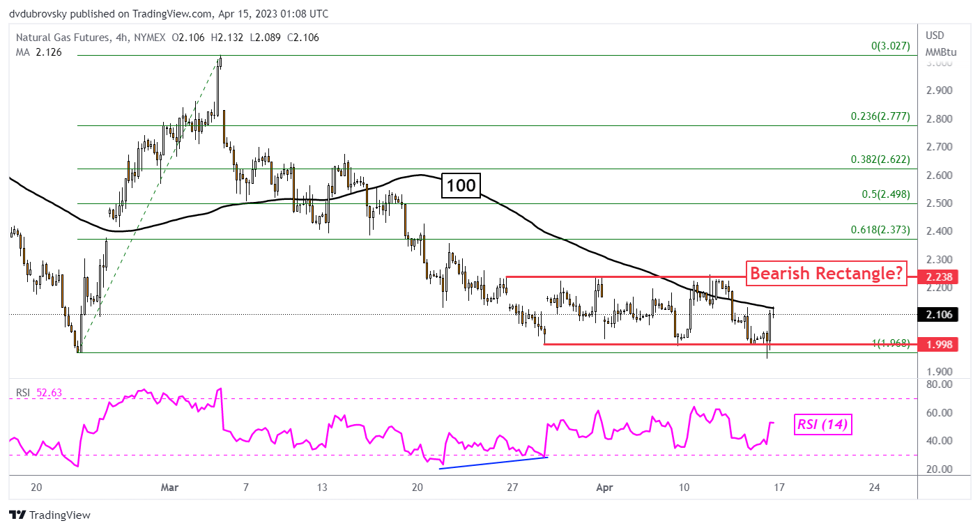Screen dimensions: 980x530
Task: Click the '13' date on time axis
Action: (x=321, y=488)
